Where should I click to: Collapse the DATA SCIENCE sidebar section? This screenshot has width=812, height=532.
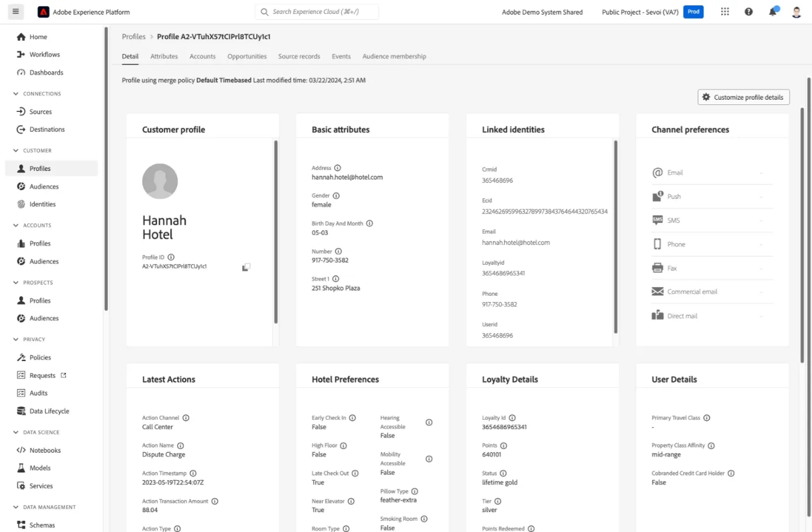click(x=16, y=432)
